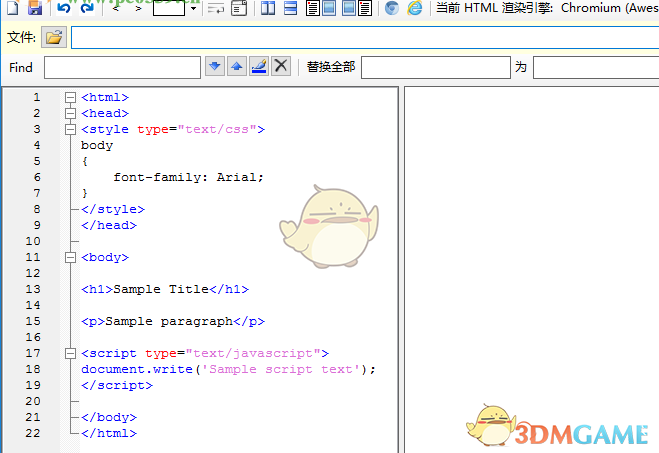This screenshot has width=659, height=453.
Task: Switch rendering engine to Internet Explorer
Action: click(x=415, y=8)
